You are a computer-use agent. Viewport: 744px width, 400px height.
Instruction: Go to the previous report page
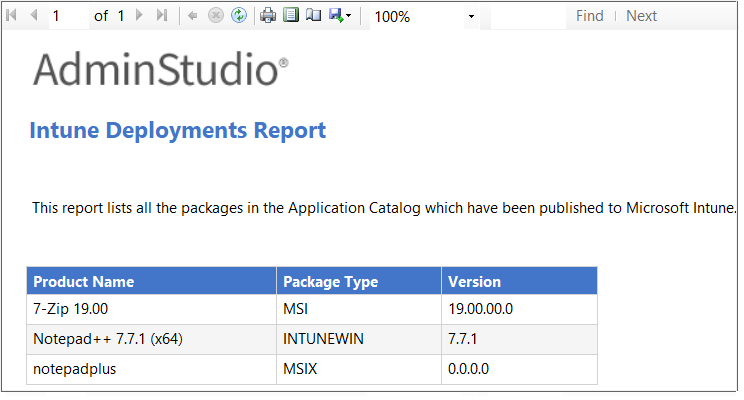(33, 16)
